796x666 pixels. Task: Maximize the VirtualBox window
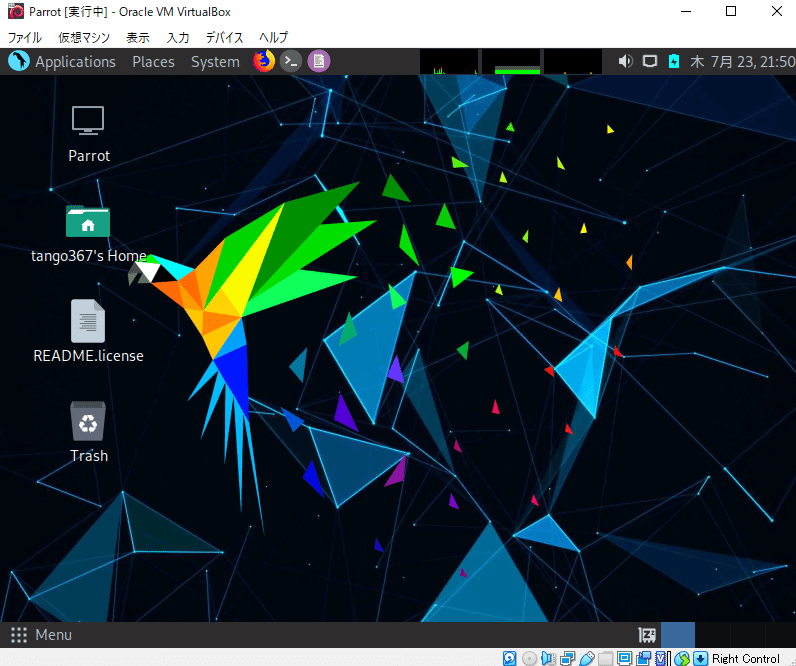[x=731, y=11]
